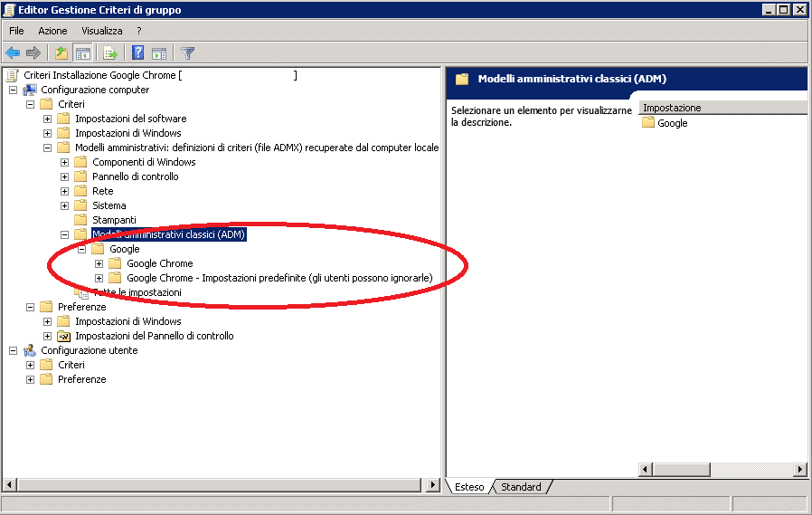Select Pannello di controllo tree item
The height and width of the screenshot is (515, 812).
(x=135, y=176)
